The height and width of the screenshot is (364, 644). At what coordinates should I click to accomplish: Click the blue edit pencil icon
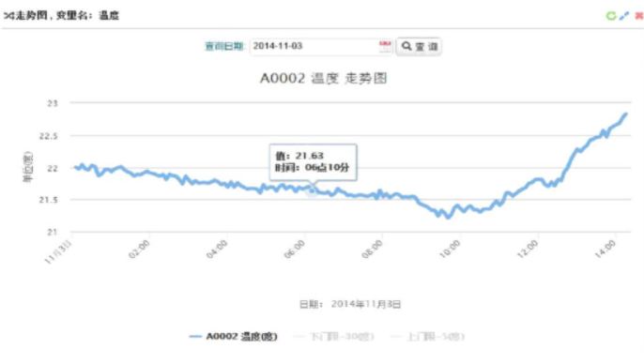point(624,16)
